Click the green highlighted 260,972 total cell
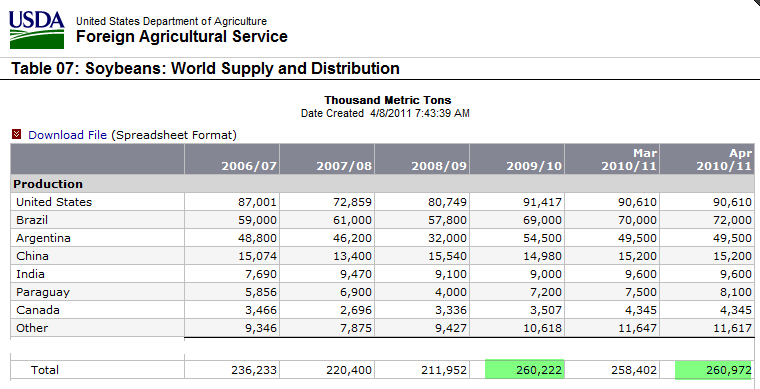Viewport: 760px width, 389px height. tap(713, 370)
